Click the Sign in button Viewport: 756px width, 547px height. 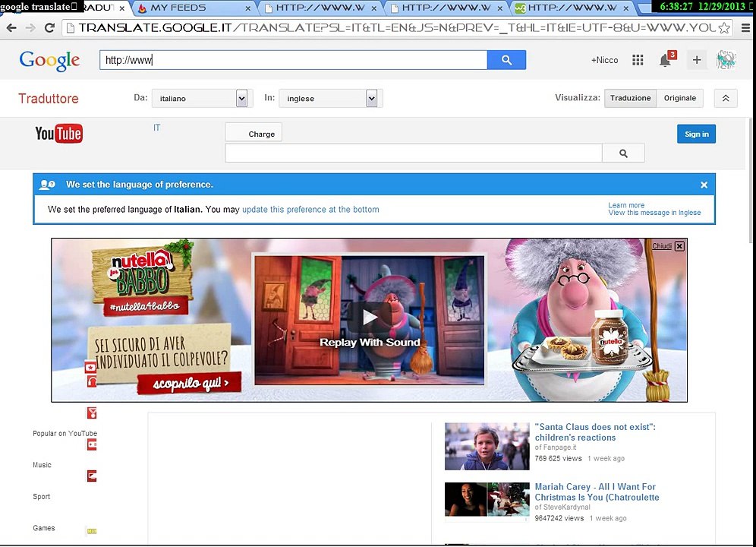point(696,134)
